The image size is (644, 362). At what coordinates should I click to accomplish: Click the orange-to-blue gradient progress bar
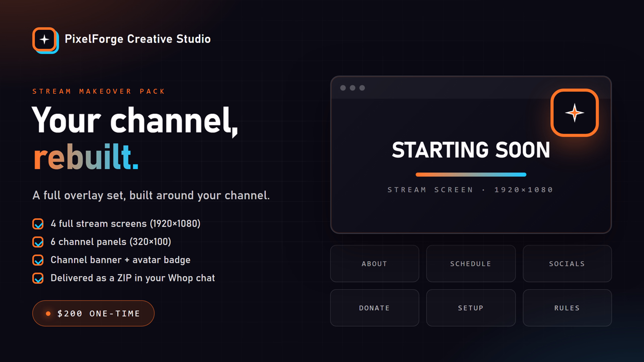471,174
